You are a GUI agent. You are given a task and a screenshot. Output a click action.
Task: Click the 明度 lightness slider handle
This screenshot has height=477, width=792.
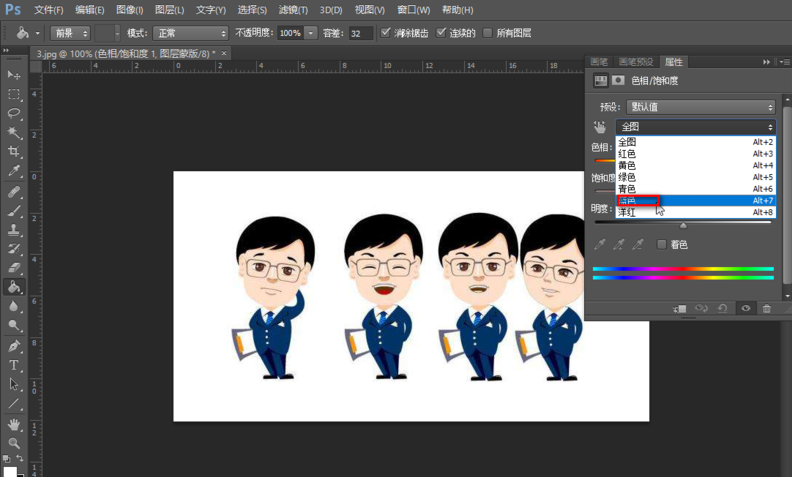pyautogui.click(x=683, y=226)
